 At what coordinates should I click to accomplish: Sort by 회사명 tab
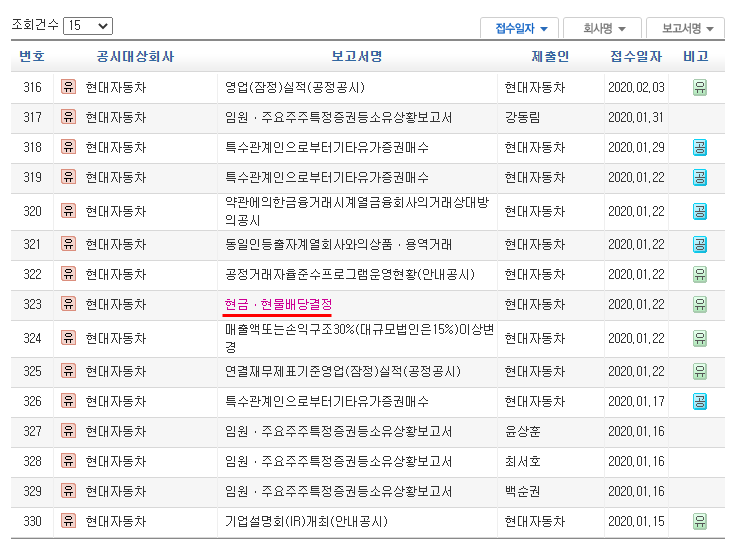[602, 28]
